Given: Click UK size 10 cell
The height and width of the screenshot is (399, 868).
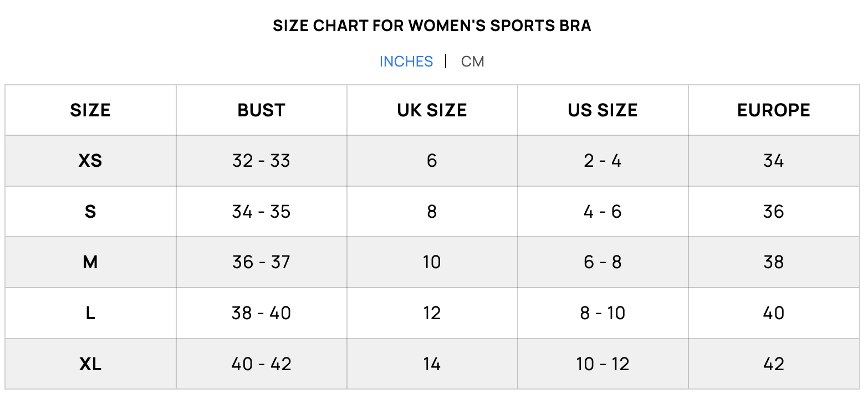Looking at the screenshot, I should tap(432, 262).
